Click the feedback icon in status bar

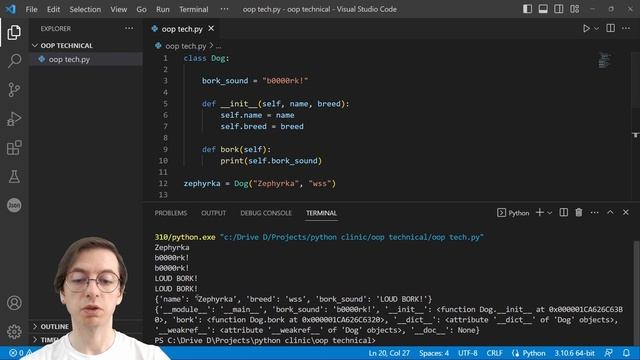point(609,353)
